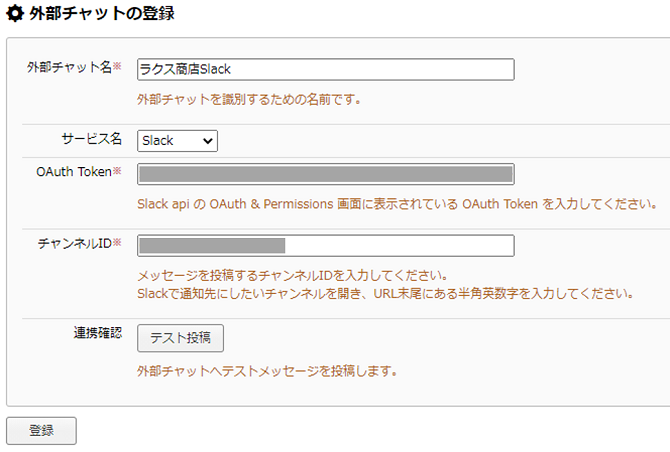Click the OAuth Token label
The height and width of the screenshot is (452, 670).
[74, 172]
